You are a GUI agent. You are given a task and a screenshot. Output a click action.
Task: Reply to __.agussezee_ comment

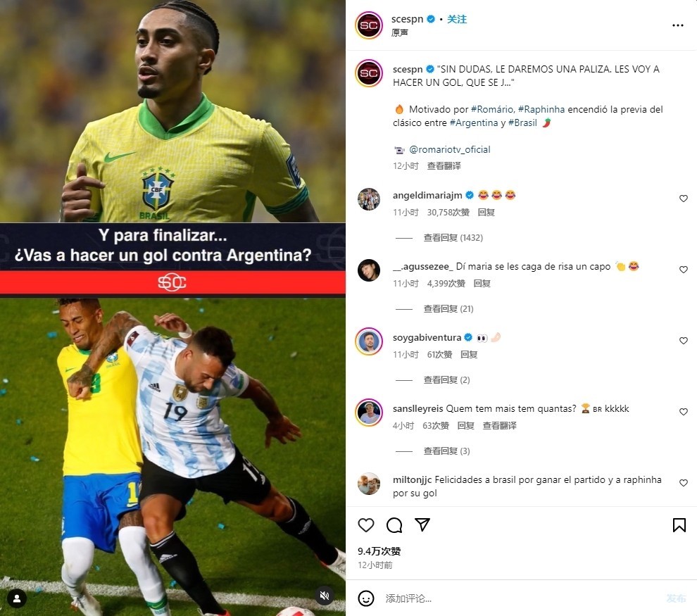pos(482,284)
